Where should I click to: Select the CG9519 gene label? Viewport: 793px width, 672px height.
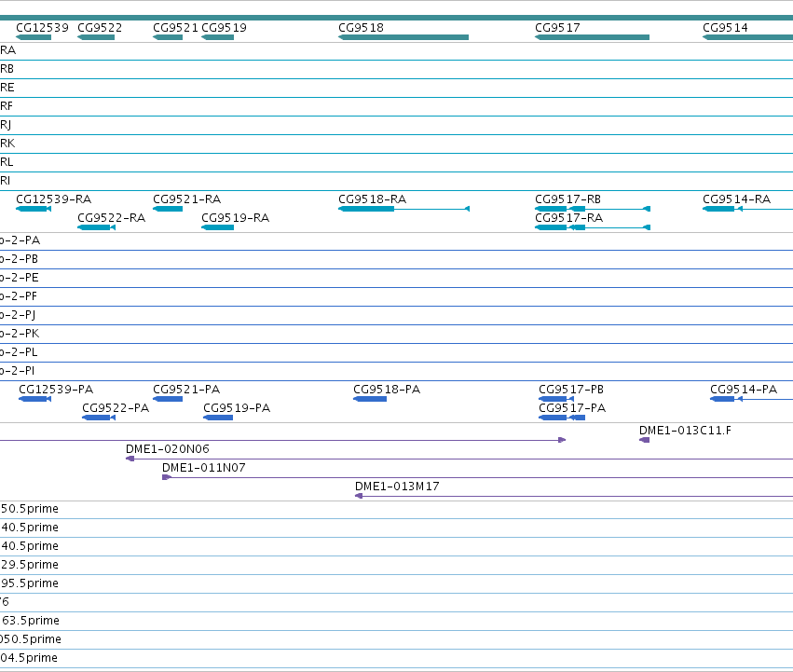224,28
